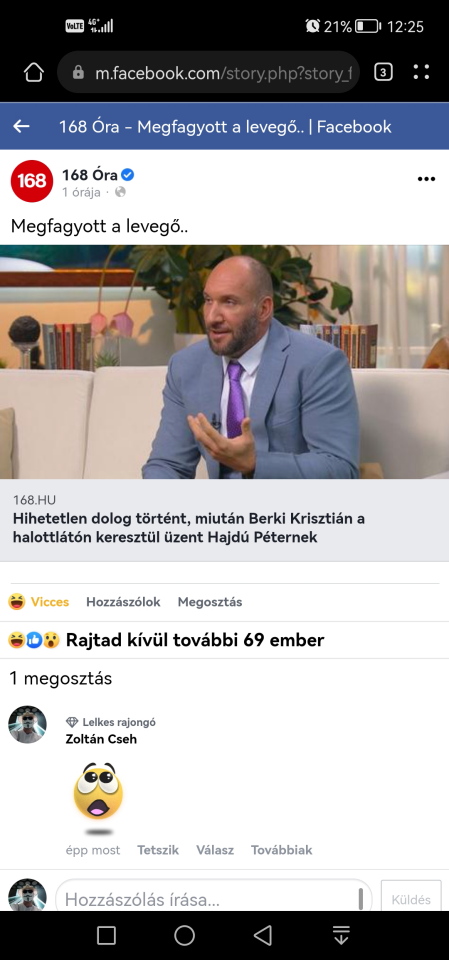
Task: Expand Továbbiak options under the comment
Action: pos(282,850)
